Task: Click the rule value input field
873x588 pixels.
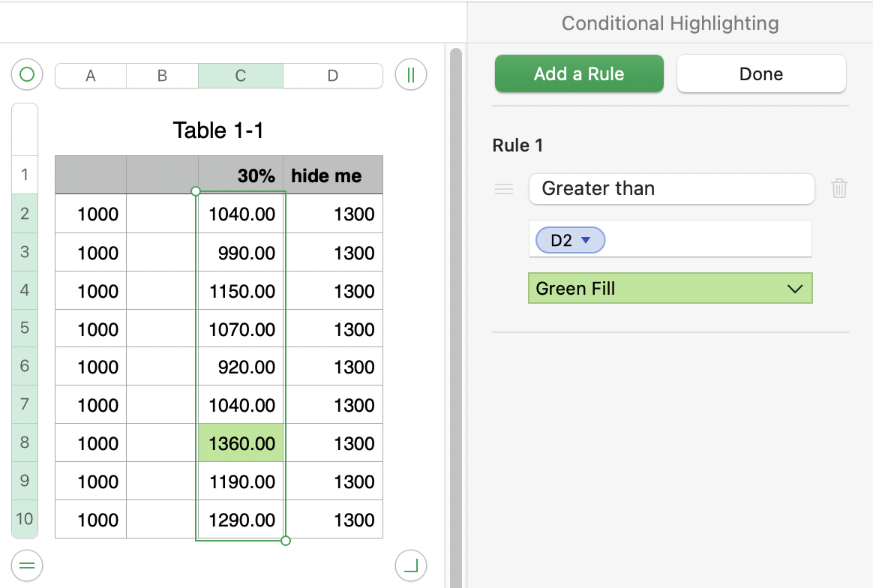Action: [x=706, y=240]
